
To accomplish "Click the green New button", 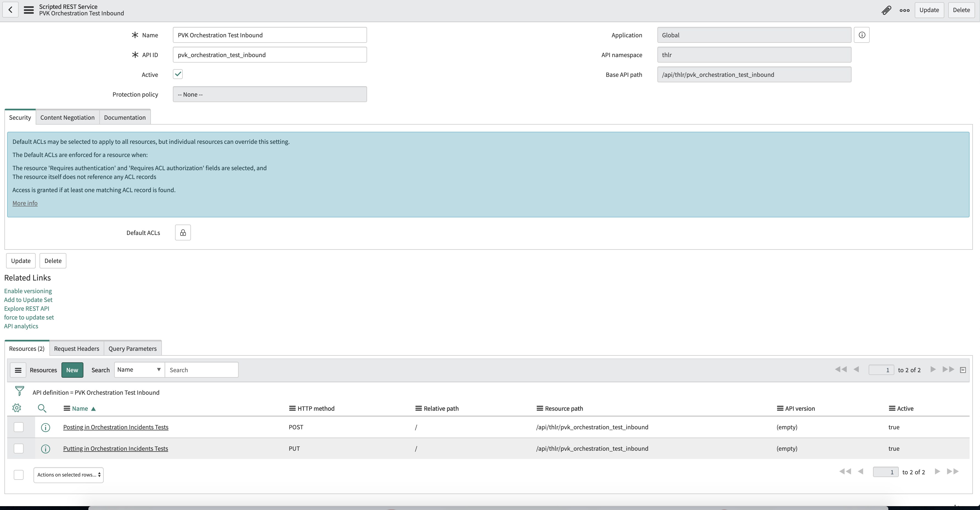I will 72,370.
